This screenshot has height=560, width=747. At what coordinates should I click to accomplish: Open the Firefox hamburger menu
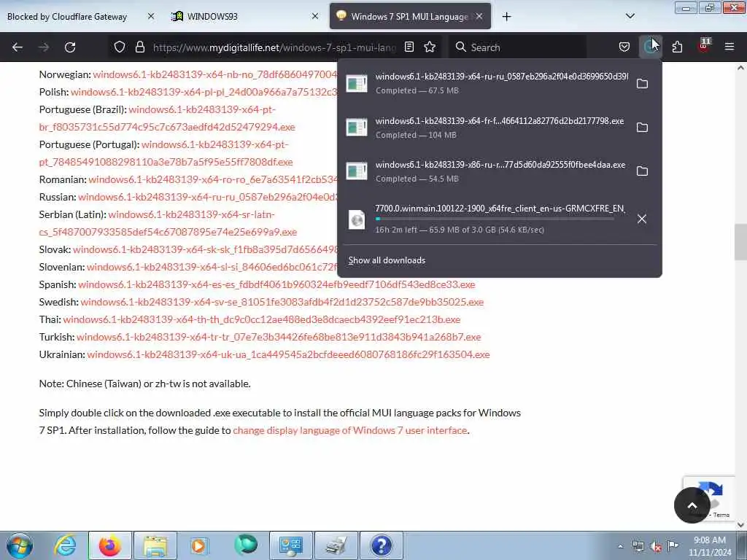[729, 47]
